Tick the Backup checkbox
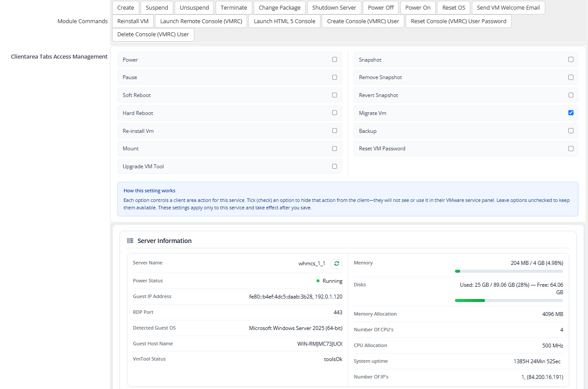The height and width of the screenshot is (389, 588). [571, 131]
